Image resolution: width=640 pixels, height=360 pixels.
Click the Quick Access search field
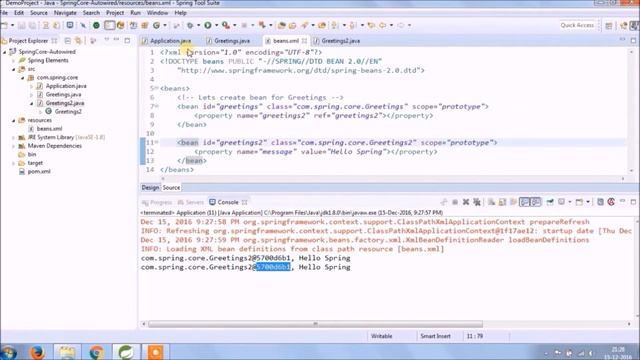click(577, 25)
